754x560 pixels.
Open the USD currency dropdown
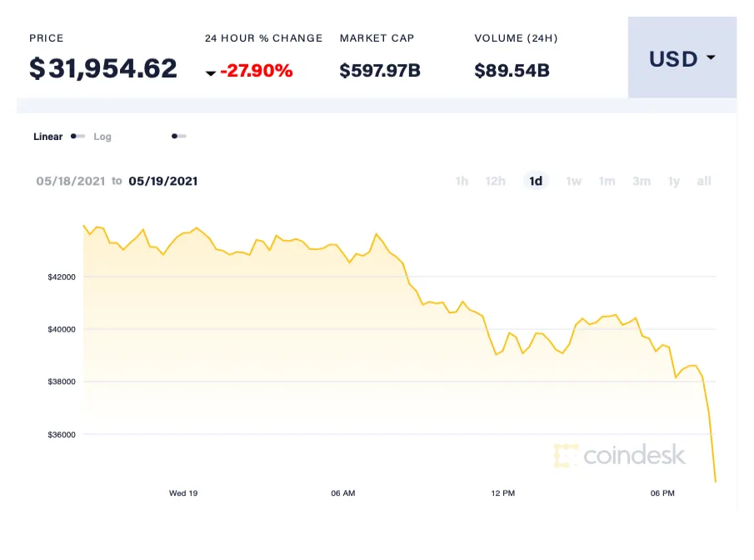(x=682, y=58)
